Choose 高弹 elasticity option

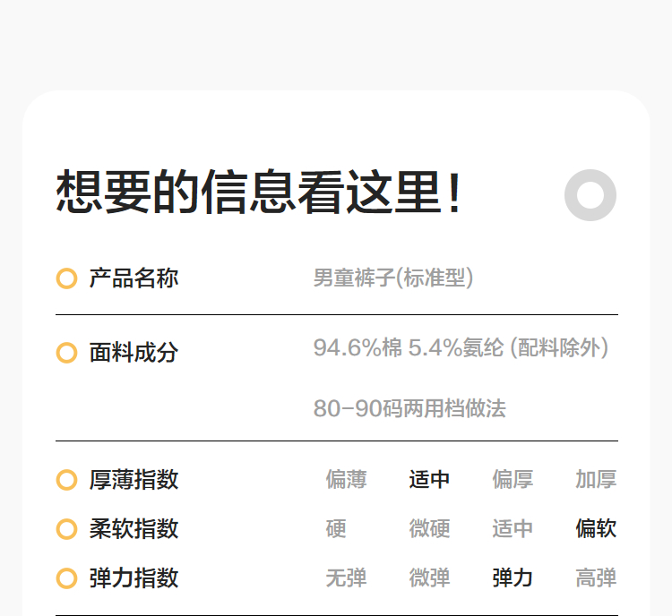tap(596, 578)
